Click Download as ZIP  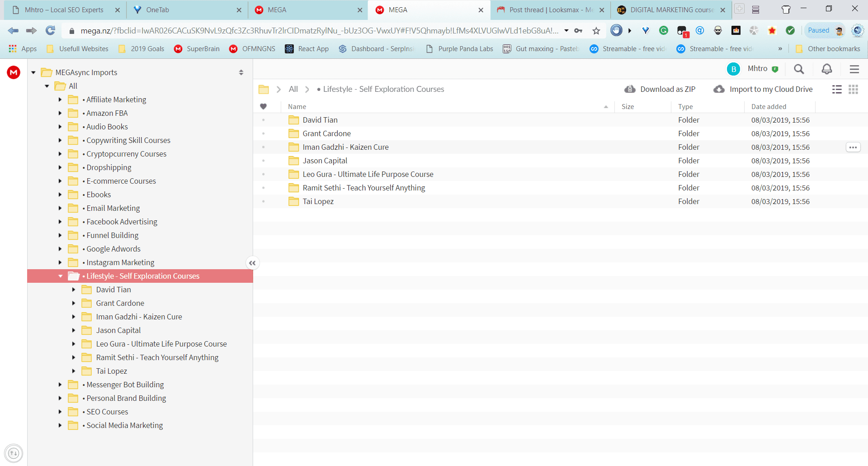point(660,89)
